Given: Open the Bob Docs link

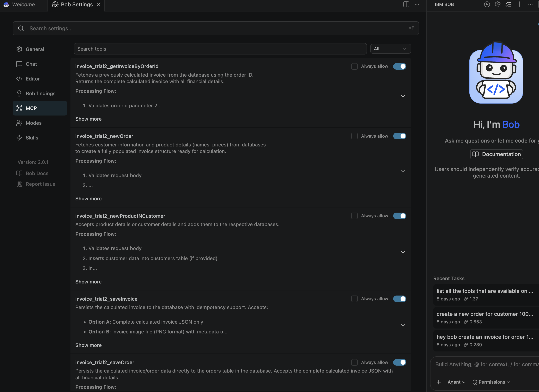Looking at the screenshot, I should 32,173.
